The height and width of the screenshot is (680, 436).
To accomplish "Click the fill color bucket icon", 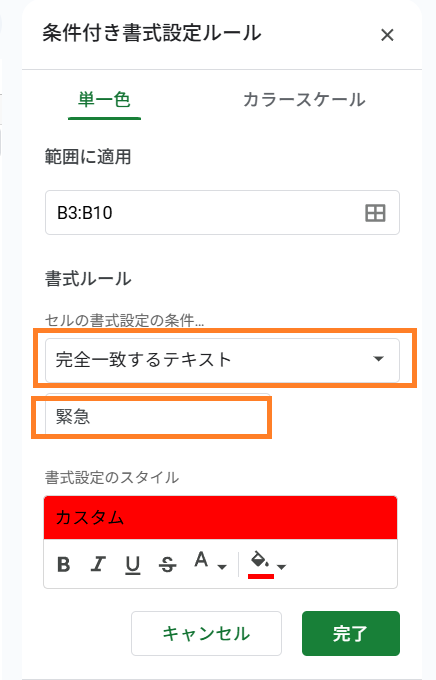I will tap(260, 564).
